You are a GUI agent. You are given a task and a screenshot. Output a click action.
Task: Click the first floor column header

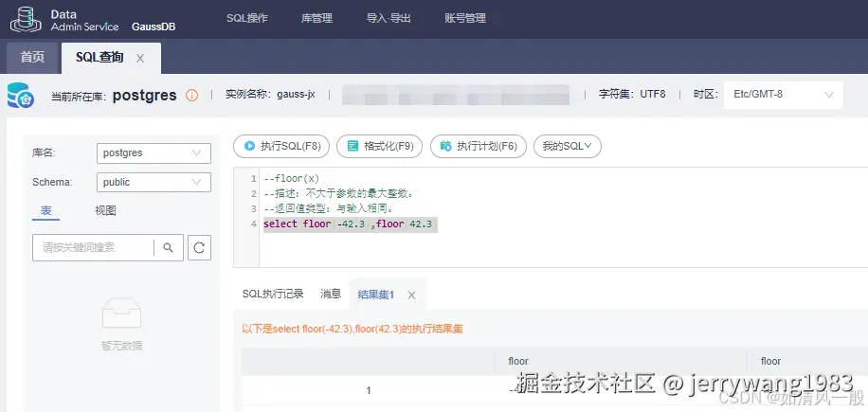click(x=518, y=361)
